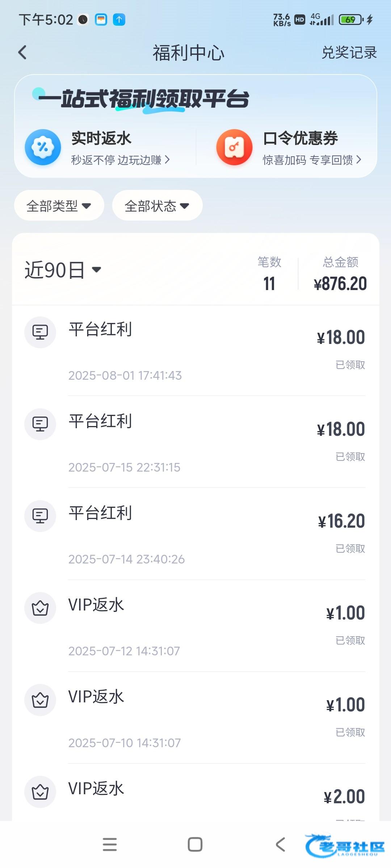The height and width of the screenshot is (868, 391).
Task: Tap the Android recent apps menu button
Action: (110, 844)
